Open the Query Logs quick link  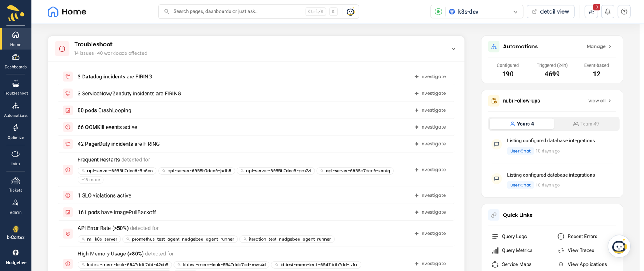(509, 237)
